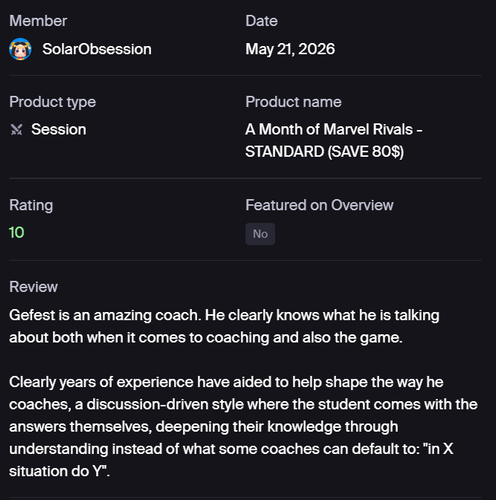Click the Rating label
Viewport: 496px width, 500px height.
(x=31, y=205)
